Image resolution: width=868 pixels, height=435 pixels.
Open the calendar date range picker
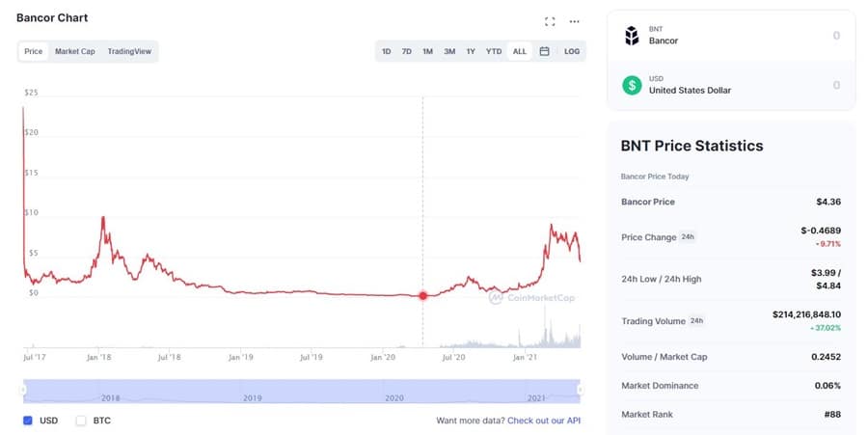(x=544, y=51)
